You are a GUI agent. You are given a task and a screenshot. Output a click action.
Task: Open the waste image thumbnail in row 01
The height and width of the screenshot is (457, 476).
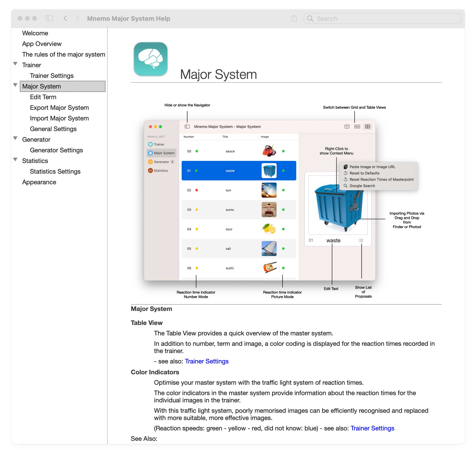(269, 170)
